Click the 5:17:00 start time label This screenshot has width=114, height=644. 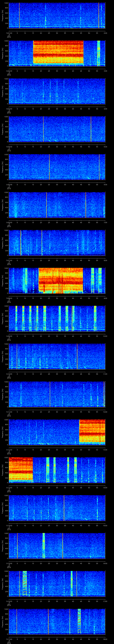point(9,639)
